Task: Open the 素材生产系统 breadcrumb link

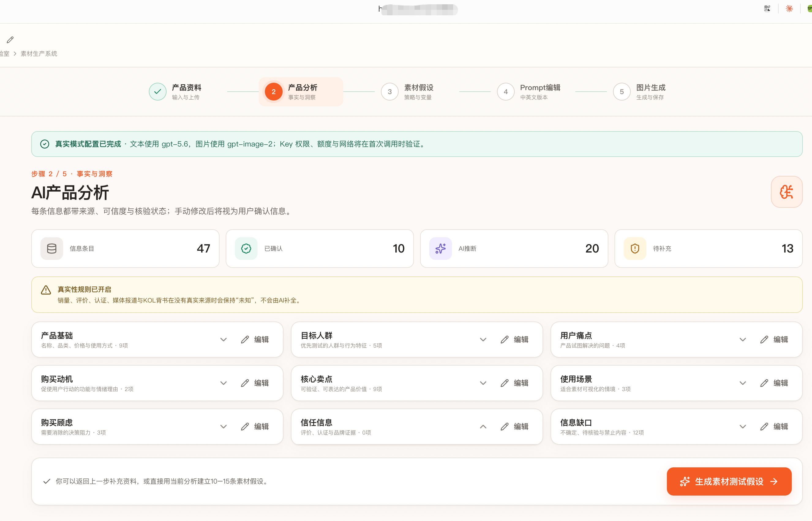Action: coord(39,53)
